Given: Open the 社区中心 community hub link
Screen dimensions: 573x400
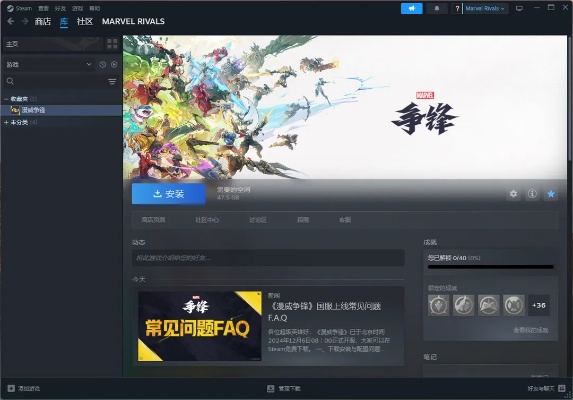Looking at the screenshot, I should (207, 220).
